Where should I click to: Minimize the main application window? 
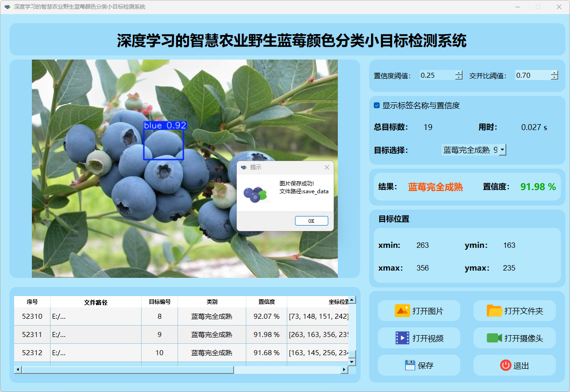[x=518, y=7]
